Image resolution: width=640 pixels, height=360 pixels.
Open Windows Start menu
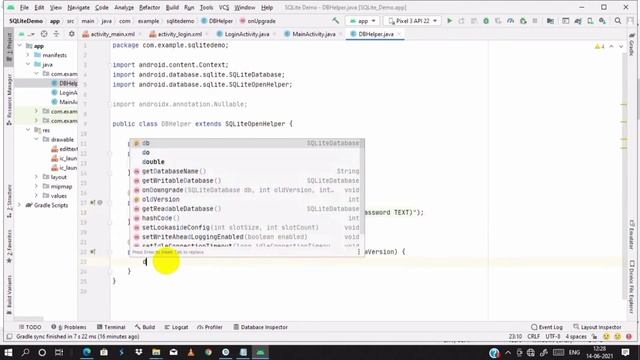click(x=8, y=352)
